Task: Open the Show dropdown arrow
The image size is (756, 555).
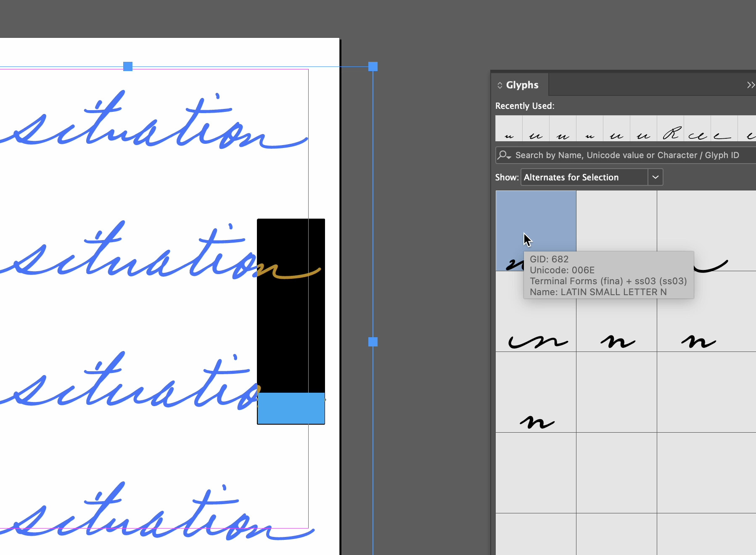Action: (655, 177)
